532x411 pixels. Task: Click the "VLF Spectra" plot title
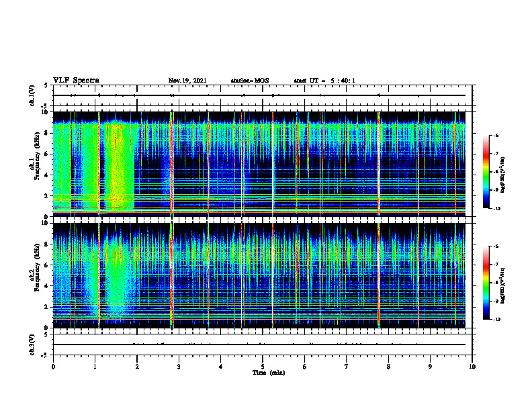[76, 81]
